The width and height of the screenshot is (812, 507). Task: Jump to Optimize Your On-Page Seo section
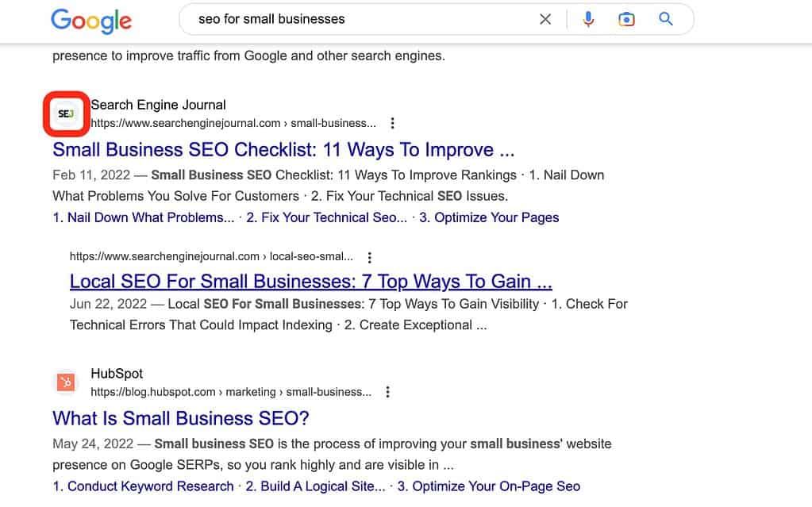[x=489, y=486]
